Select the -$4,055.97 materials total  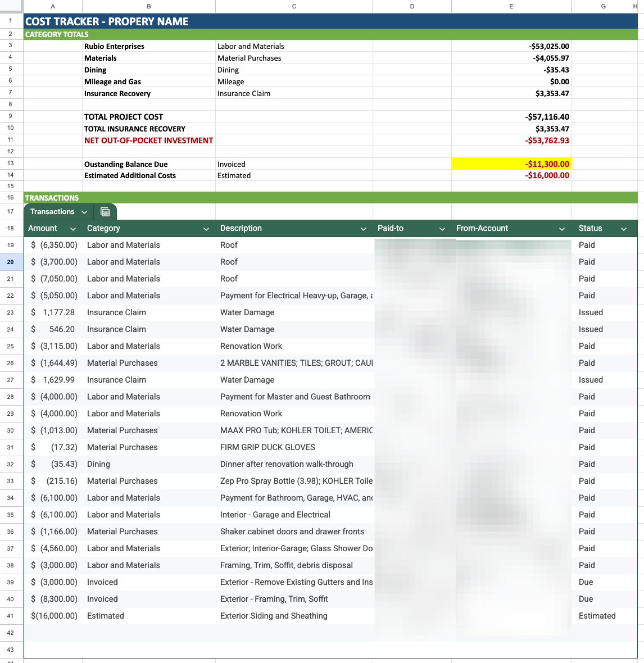511,58
